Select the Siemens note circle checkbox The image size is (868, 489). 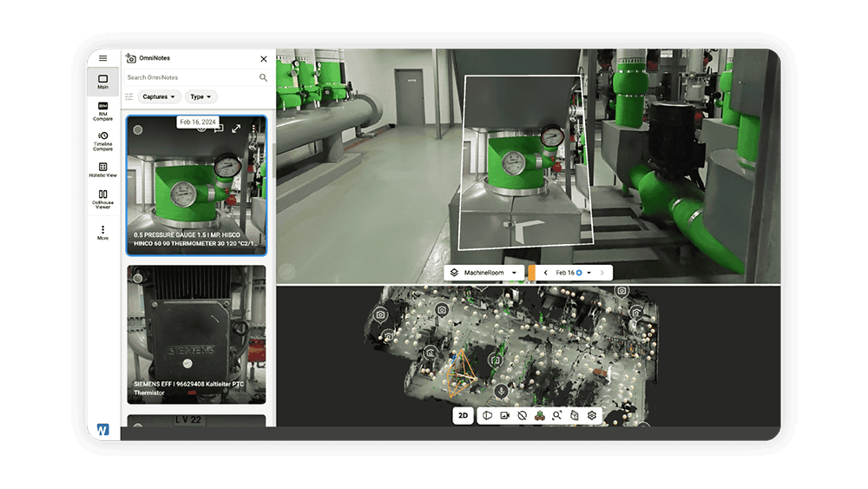pyautogui.click(x=138, y=277)
